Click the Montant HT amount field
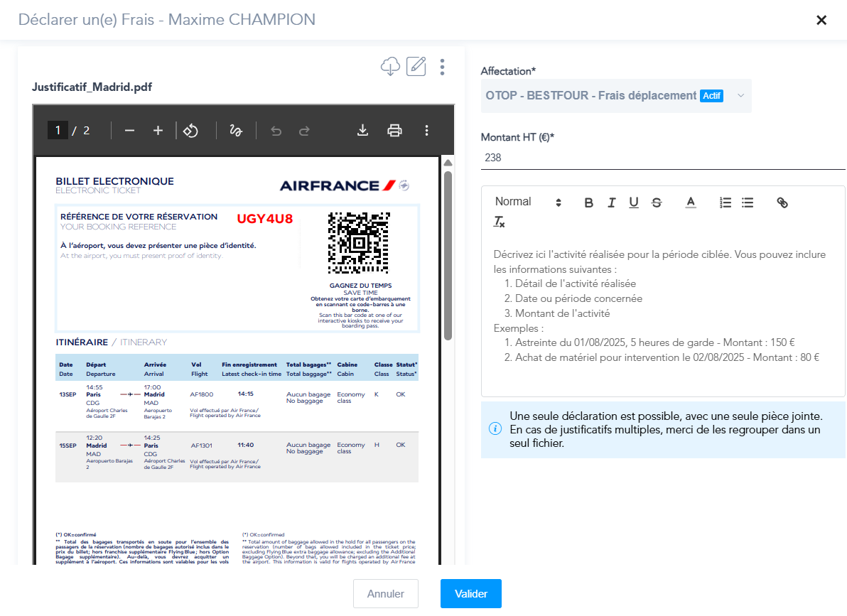This screenshot has height=616, width=847. click(x=662, y=158)
